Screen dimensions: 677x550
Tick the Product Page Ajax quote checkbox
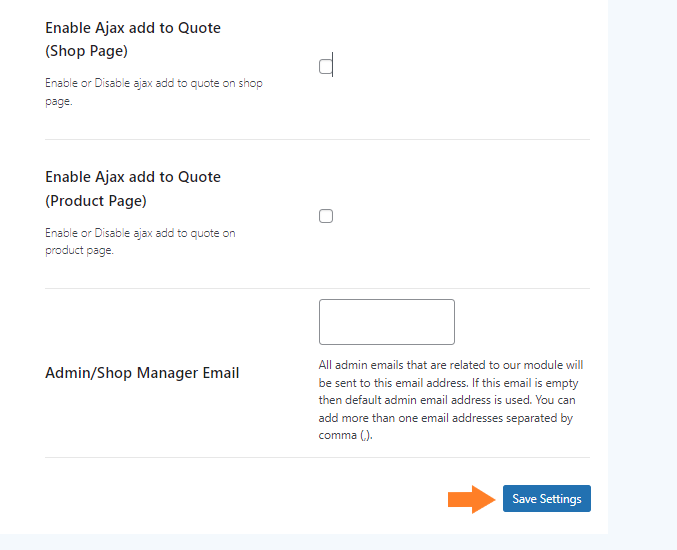click(x=326, y=216)
